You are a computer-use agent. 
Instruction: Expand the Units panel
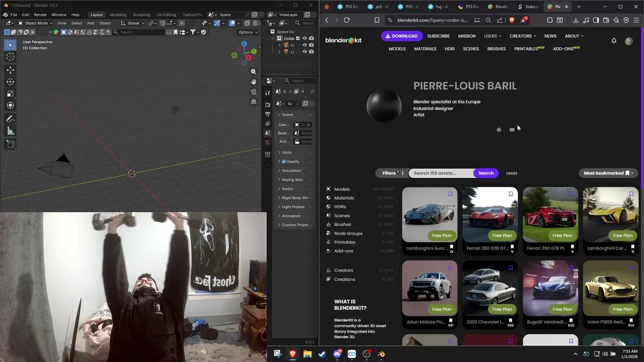click(295, 152)
